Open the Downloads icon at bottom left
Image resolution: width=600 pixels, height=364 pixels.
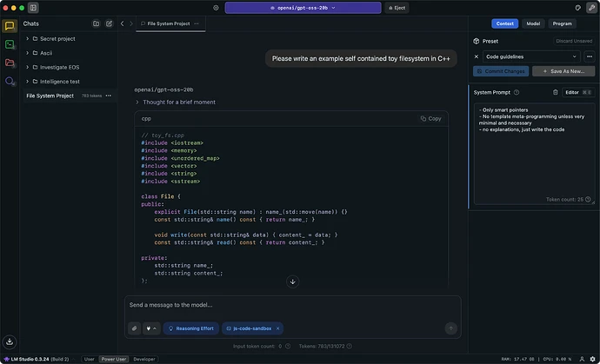click(10, 341)
